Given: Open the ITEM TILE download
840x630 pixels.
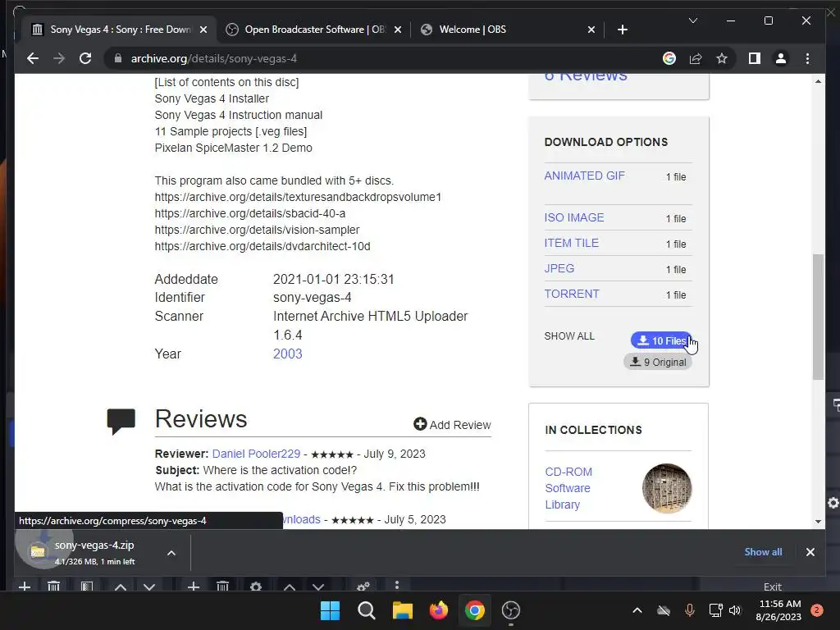Looking at the screenshot, I should coord(571,243).
